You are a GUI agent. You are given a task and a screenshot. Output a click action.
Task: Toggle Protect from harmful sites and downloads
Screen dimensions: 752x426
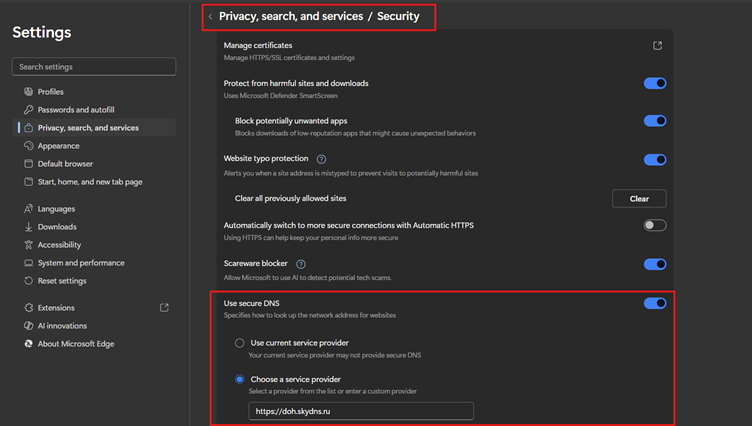click(654, 83)
